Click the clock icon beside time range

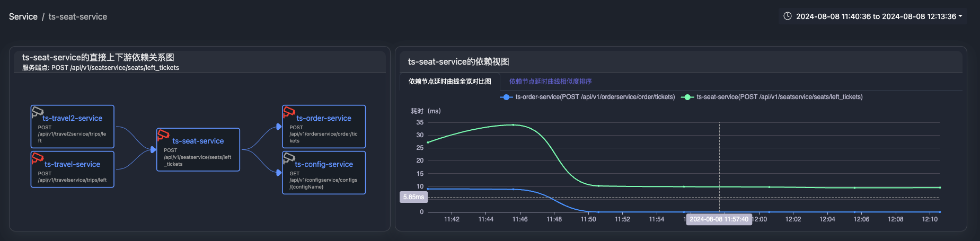pos(788,16)
